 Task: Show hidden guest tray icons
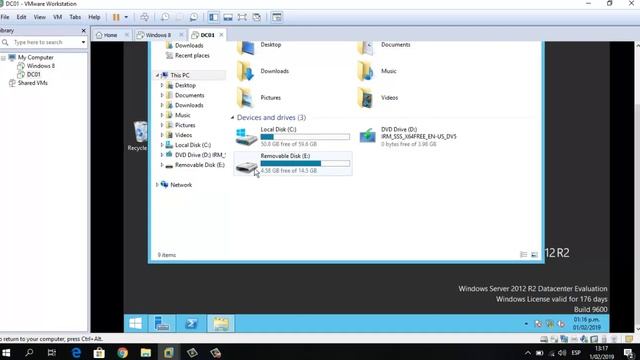click(526, 324)
